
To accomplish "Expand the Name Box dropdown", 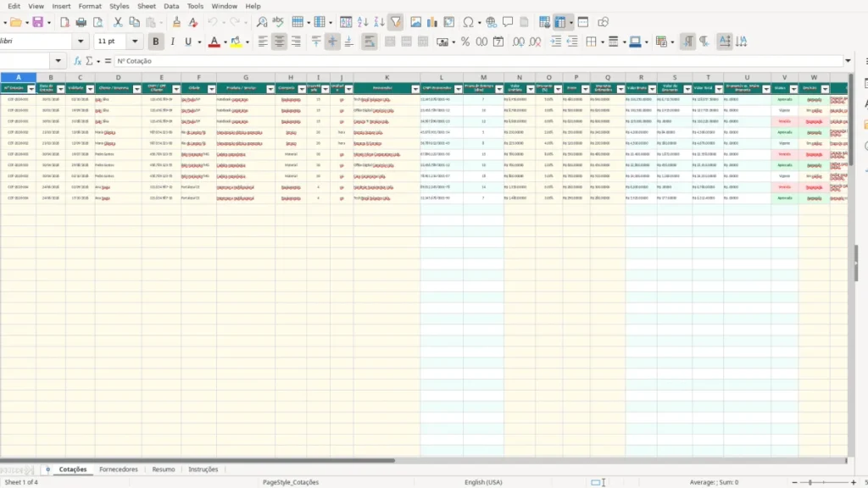I will (58, 61).
